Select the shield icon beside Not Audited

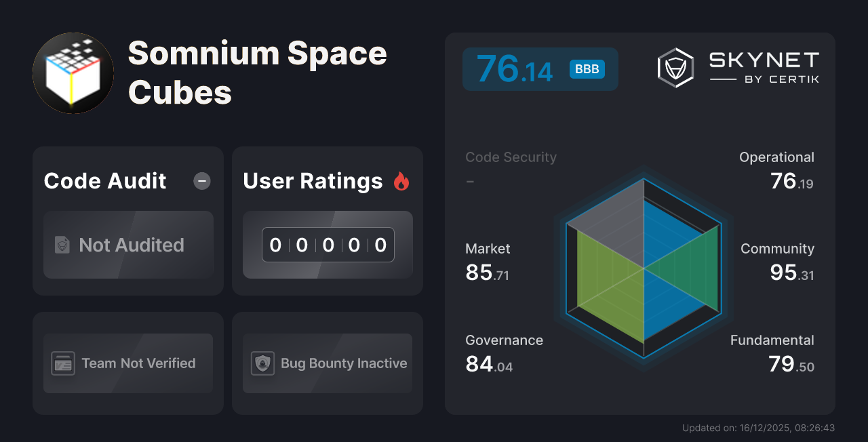coord(62,245)
